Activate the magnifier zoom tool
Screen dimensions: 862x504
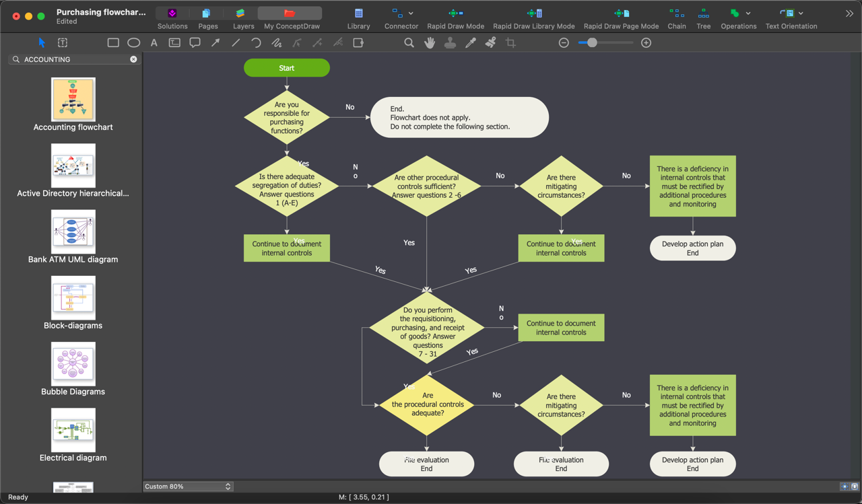pos(409,42)
